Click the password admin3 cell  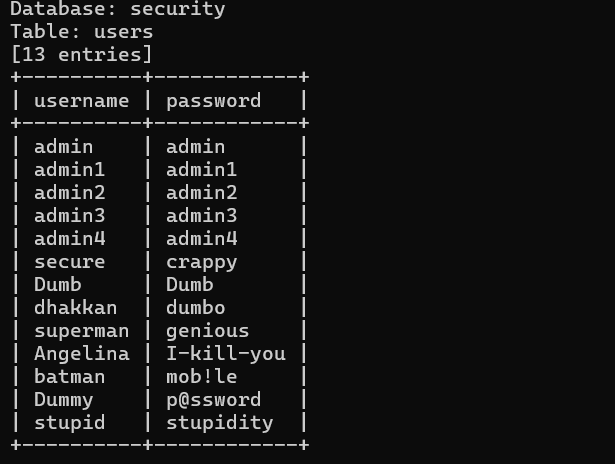coord(202,216)
